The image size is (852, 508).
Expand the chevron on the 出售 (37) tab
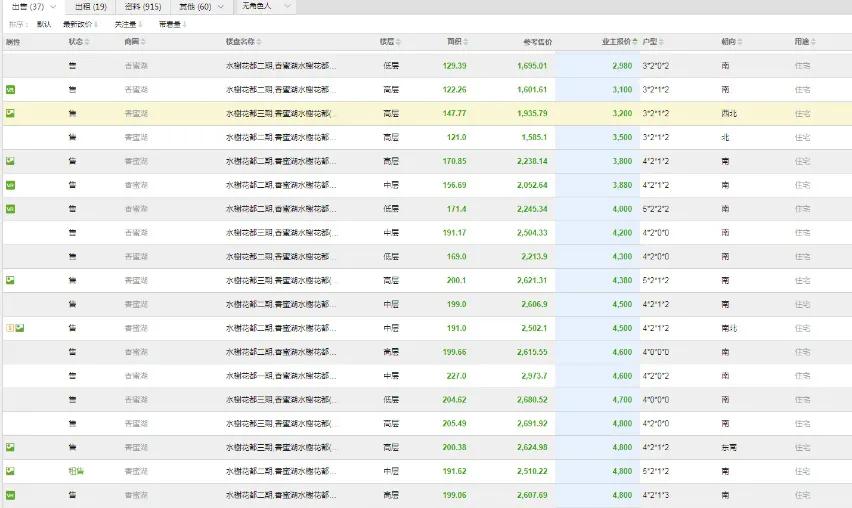click(x=53, y=7)
